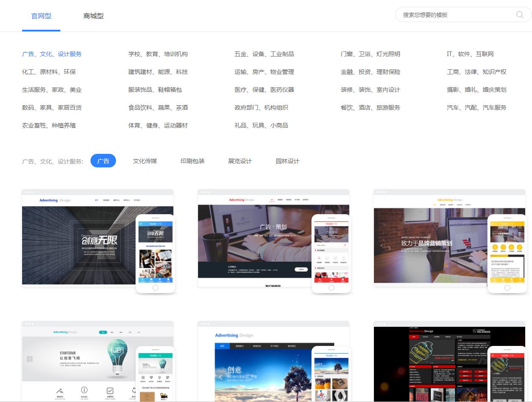
Task: Select category 学校、教育、培训机构
Action: (158, 54)
